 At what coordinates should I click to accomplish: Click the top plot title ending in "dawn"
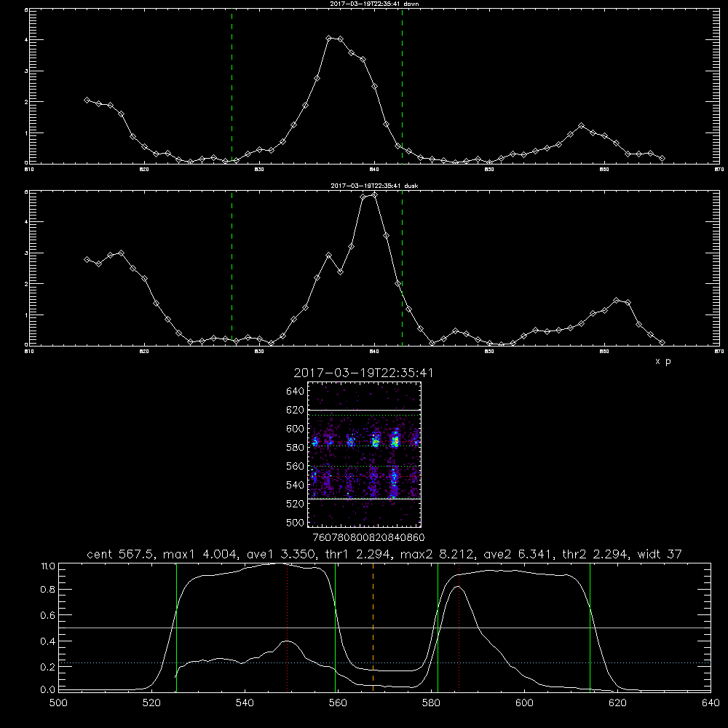375,4
